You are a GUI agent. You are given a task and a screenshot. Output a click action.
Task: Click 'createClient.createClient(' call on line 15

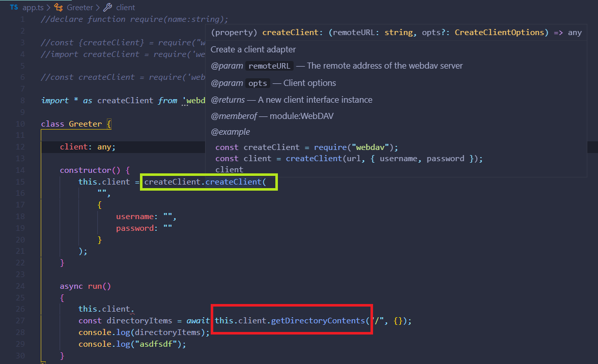click(x=205, y=182)
